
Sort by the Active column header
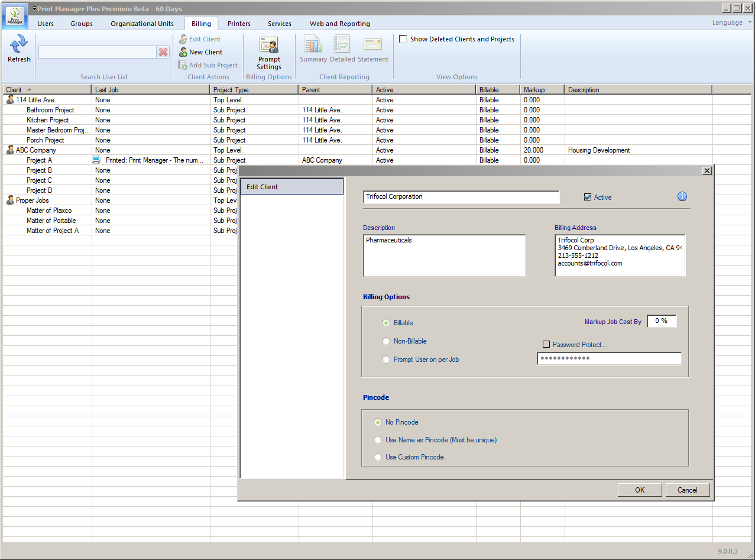(425, 90)
